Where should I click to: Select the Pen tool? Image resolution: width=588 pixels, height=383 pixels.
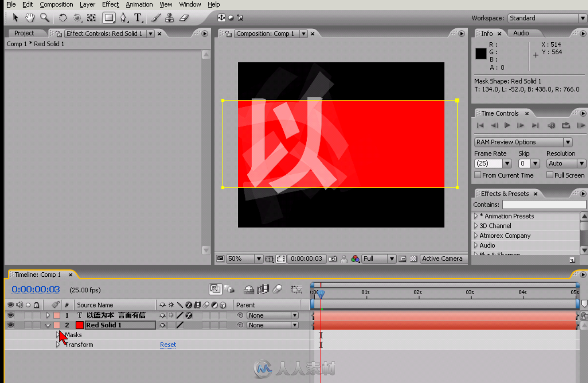[123, 18]
